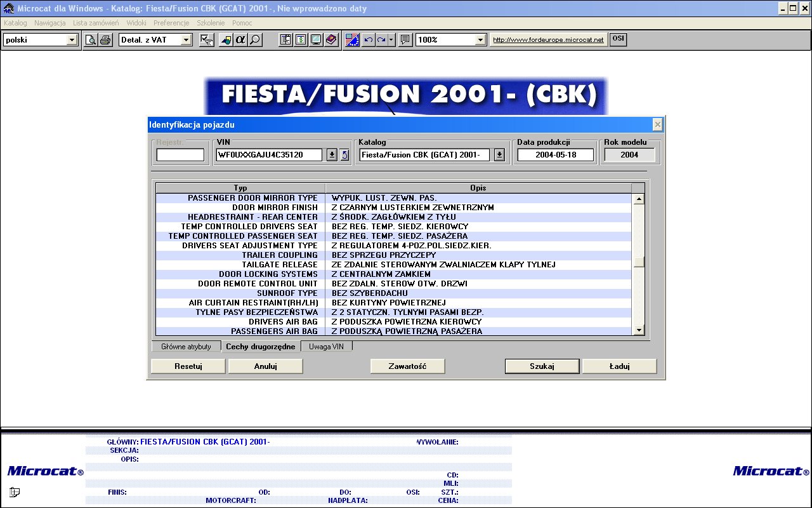This screenshot has height=508, width=812.
Task: Click the Anuluj button
Action: pyautogui.click(x=265, y=366)
